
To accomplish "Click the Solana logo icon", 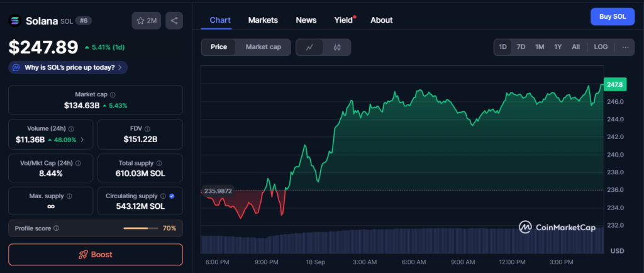I will tap(15, 21).
